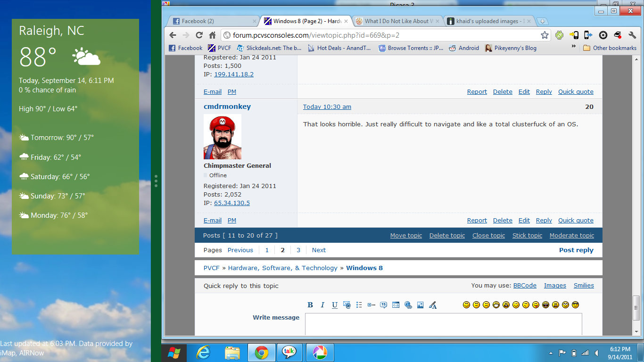Open a new Chrome tab
644x362 pixels.
pos(543,21)
